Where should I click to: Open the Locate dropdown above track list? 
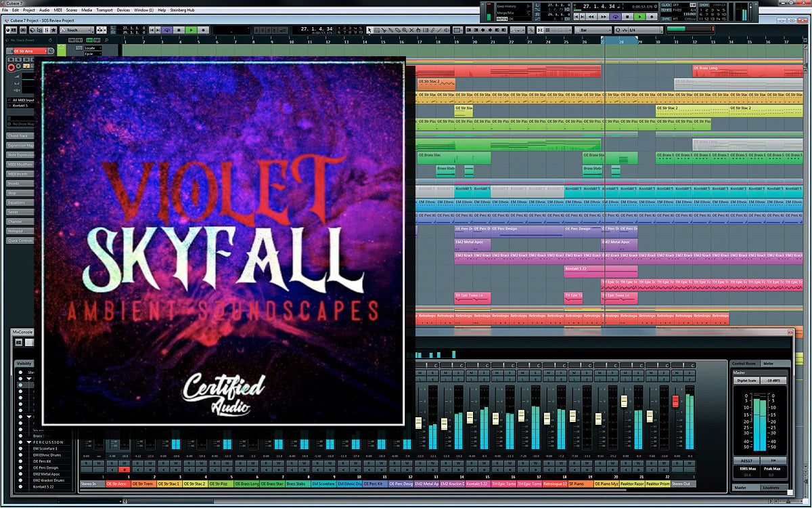[93, 48]
